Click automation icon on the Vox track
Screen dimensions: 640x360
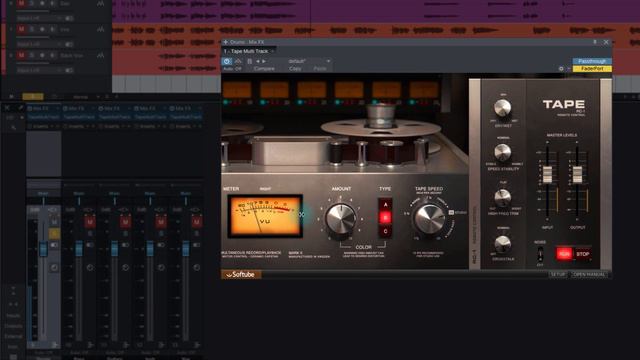100,29
